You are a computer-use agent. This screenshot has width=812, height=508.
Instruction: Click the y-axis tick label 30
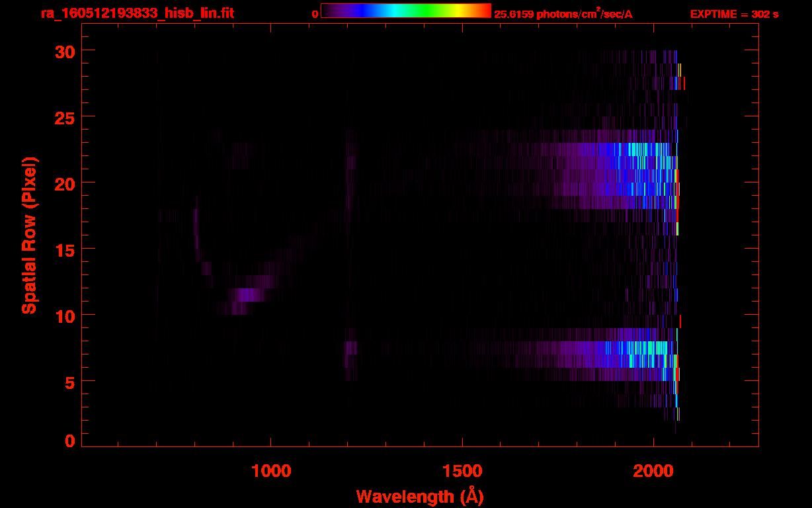[64, 51]
